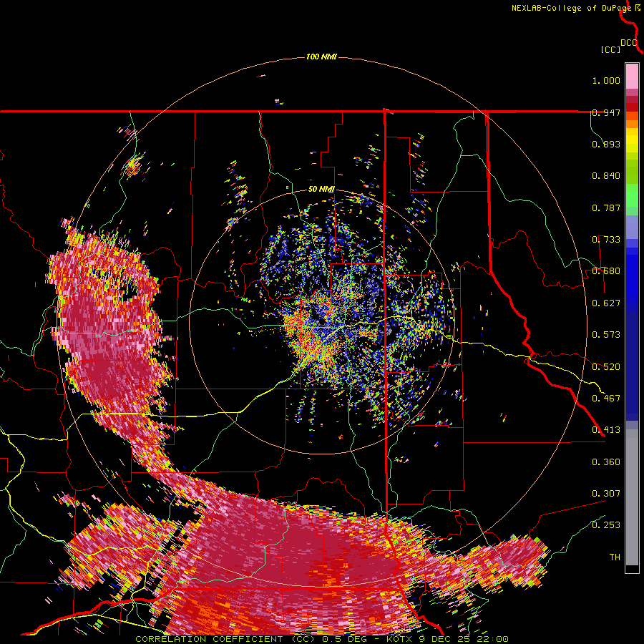Click the Correlation Coefficient caption at the bottom
The image size is (644, 644).
[x=321, y=639]
